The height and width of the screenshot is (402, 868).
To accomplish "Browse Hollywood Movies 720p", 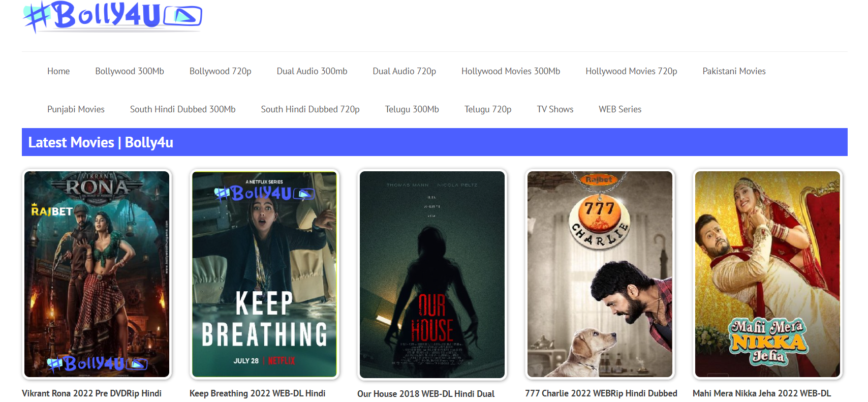I will (631, 71).
